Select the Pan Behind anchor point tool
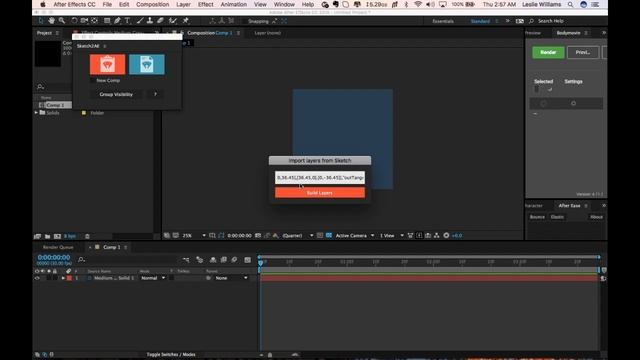The width and height of the screenshot is (640, 360). pyautogui.click(x=94, y=21)
